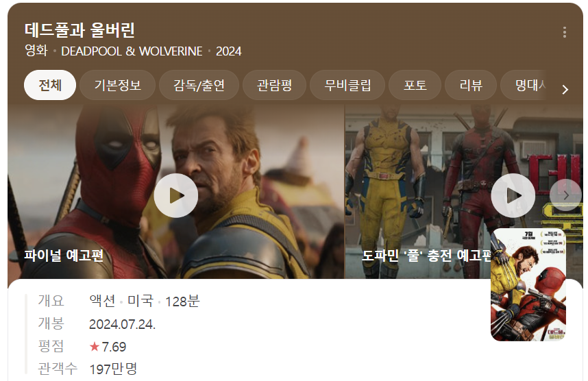Show next trailers with the carousel arrow
The image size is (588, 381).
(565, 195)
